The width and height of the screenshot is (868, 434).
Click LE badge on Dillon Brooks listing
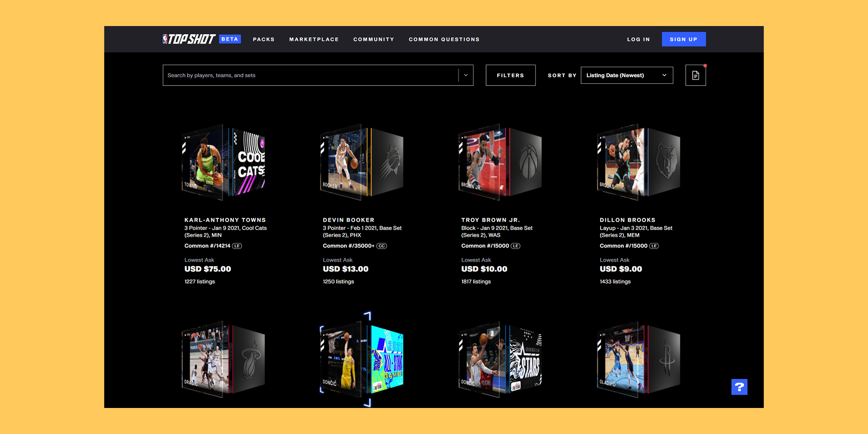[x=654, y=246]
